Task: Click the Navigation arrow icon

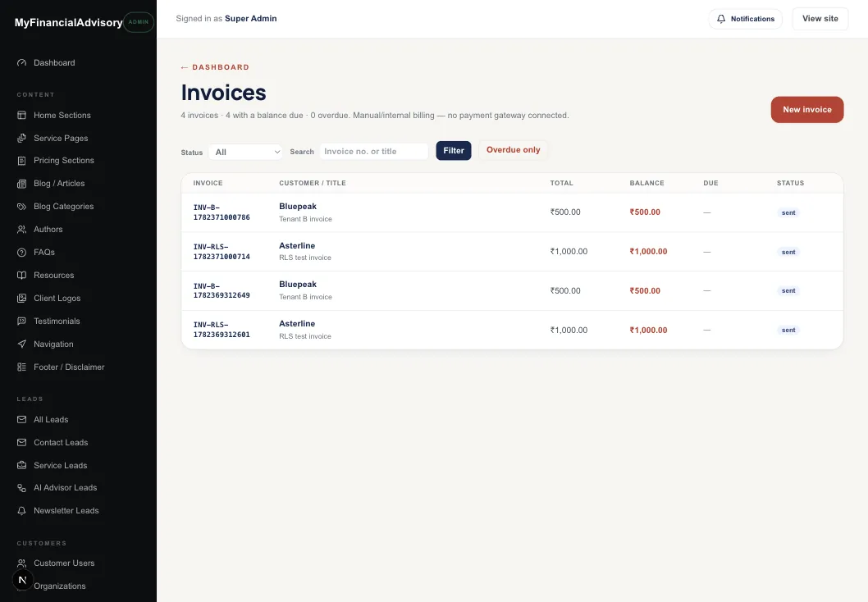Action: click(21, 344)
